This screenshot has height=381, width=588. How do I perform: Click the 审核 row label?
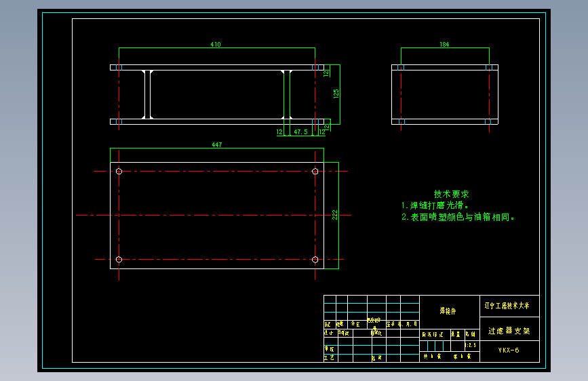tap(329, 349)
